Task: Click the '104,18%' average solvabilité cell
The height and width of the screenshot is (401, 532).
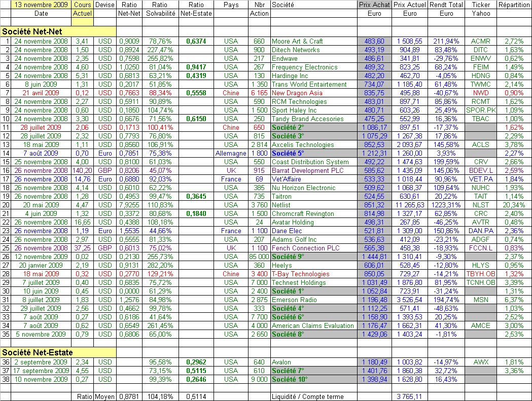Action: point(160,396)
